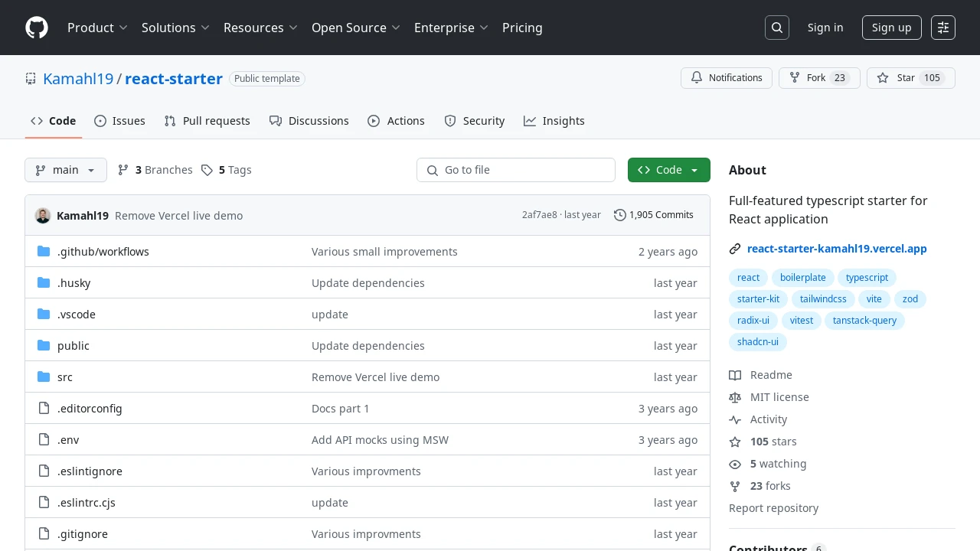Switch to the Insights tab
Screen dimensions: 980x551
pyautogui.click(x=554, y=121)
